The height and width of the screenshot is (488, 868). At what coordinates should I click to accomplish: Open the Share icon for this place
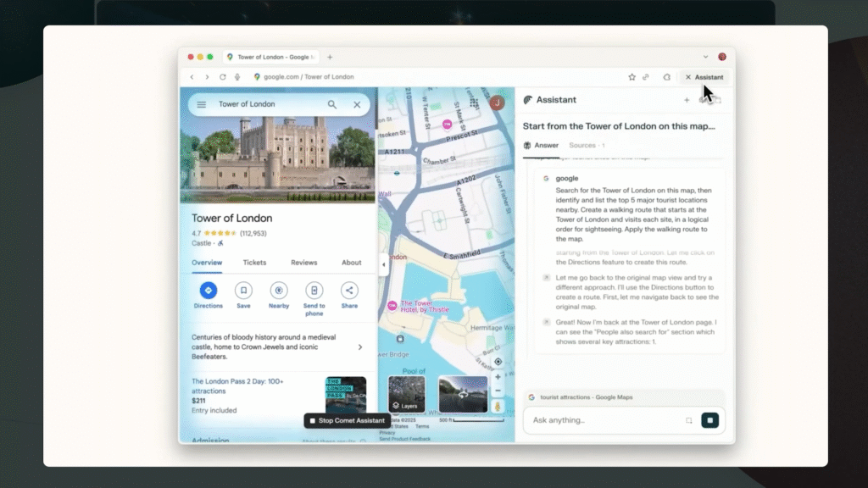click(x=349, y=291)
